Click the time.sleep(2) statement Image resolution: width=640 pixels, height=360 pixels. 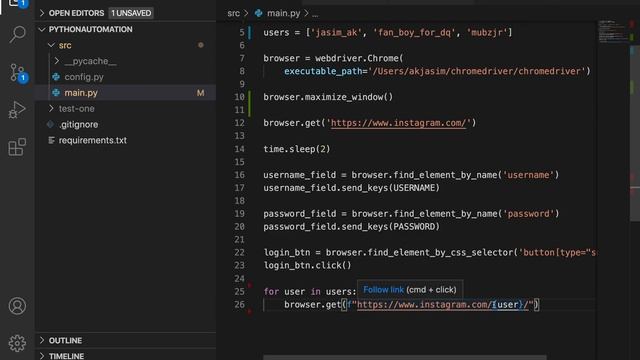pyautogui.click(x=296, y=149)
